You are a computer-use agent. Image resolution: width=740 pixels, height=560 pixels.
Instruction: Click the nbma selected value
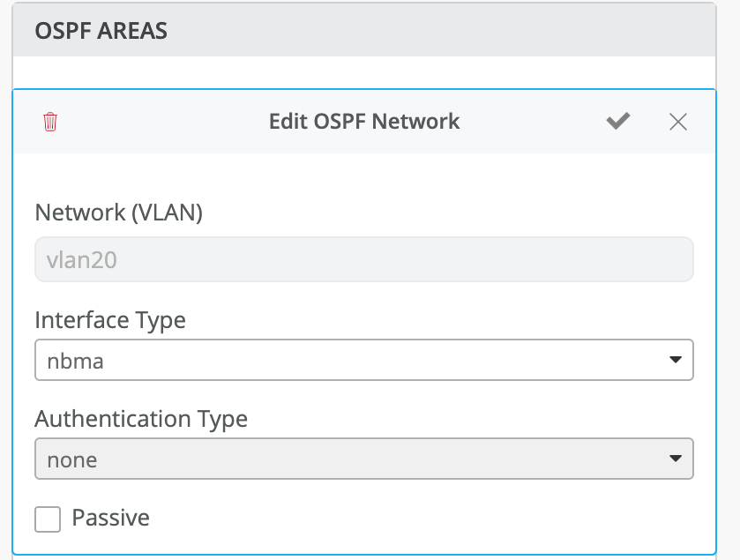click(75, 361)
